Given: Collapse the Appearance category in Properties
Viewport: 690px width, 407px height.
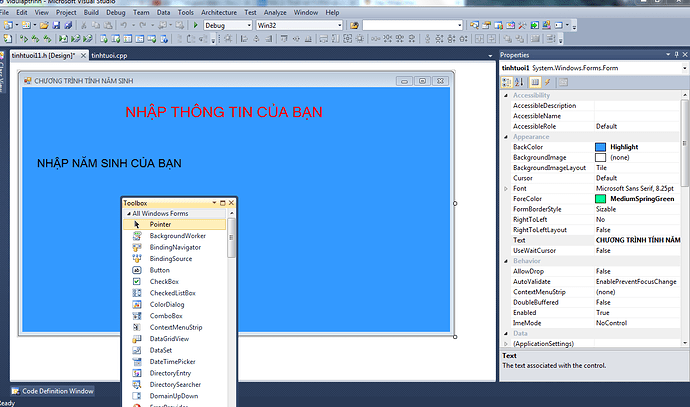Looking at the screenshot, I should pyautogui.click(x=506, y=136).
